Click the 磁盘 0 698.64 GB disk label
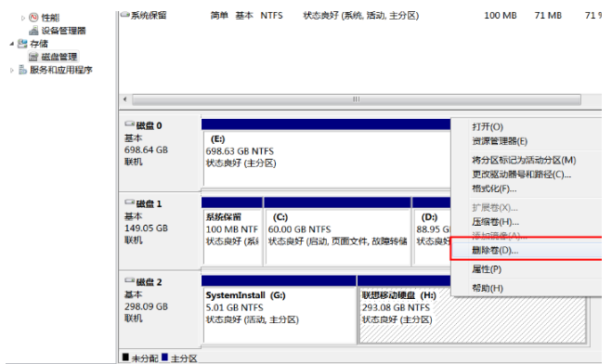 (x=159, y=152)
